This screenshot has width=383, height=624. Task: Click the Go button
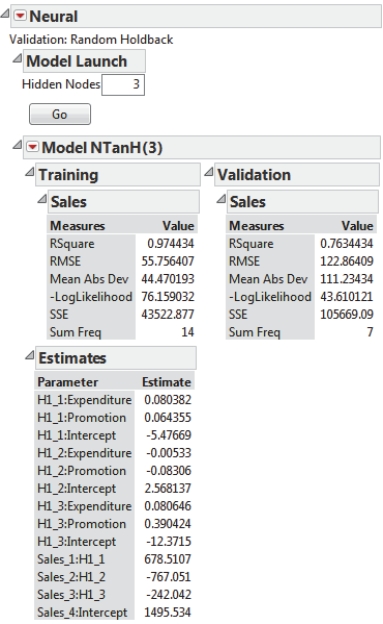(x=60, y=114)
